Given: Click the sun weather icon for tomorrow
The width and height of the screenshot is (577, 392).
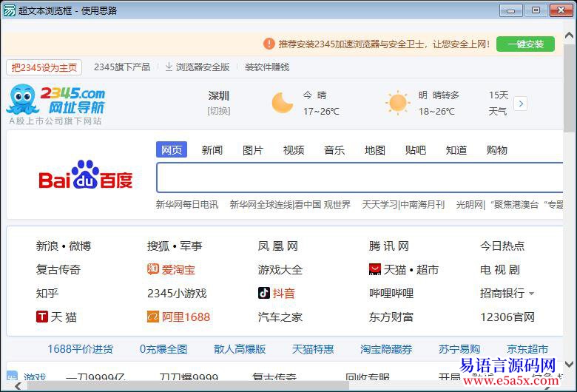Looking at the screenshot, I should pos(397,103).
